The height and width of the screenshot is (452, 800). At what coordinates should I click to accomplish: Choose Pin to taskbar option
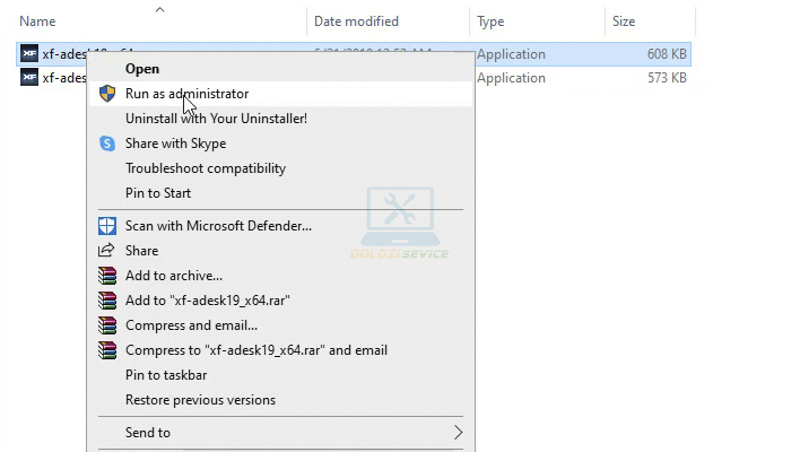[166, 375]
